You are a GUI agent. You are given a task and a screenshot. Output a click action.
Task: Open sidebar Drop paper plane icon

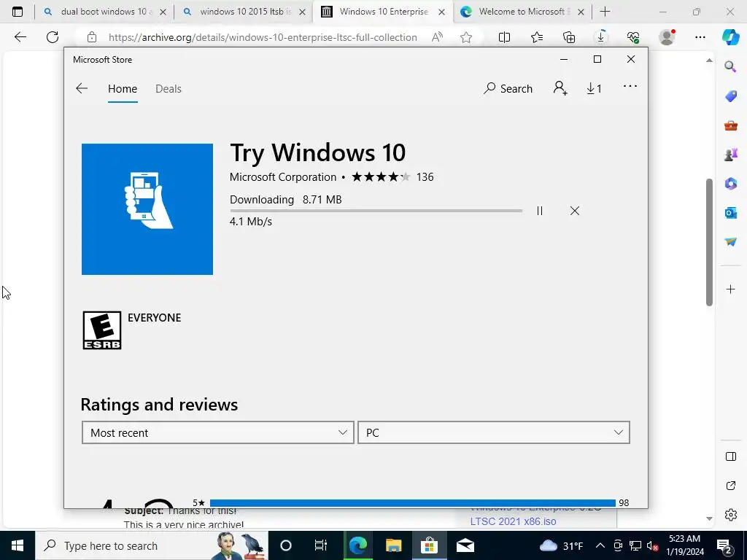pyautogui.click(x=730, y=242)
